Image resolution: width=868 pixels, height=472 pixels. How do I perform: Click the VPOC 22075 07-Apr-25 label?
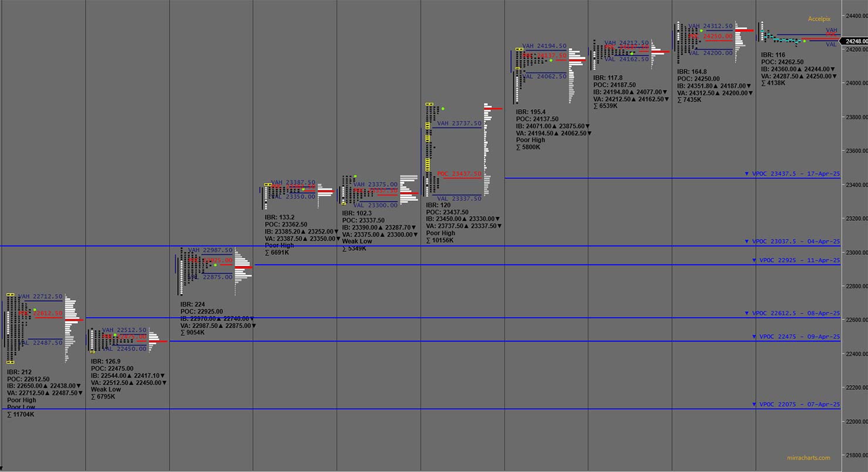tap(792, 404)
